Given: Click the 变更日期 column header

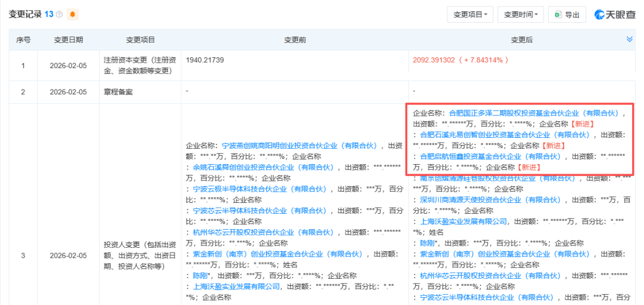Looking at the screenshot, I should point(68,40).
